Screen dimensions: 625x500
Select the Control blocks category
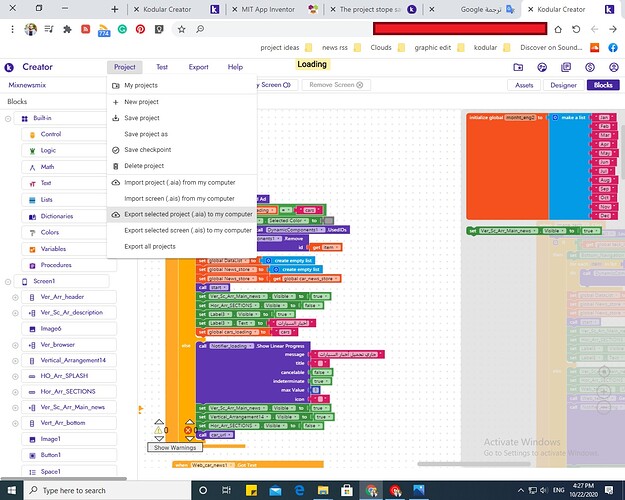[50, 134]
